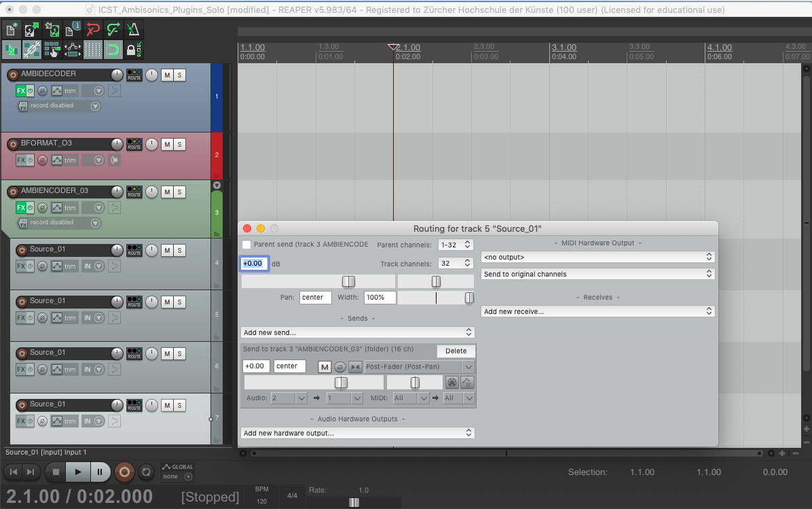This screenshot has width=812, height=509.
Task: Open the Add new receive menu
Action: coord(597,311)
